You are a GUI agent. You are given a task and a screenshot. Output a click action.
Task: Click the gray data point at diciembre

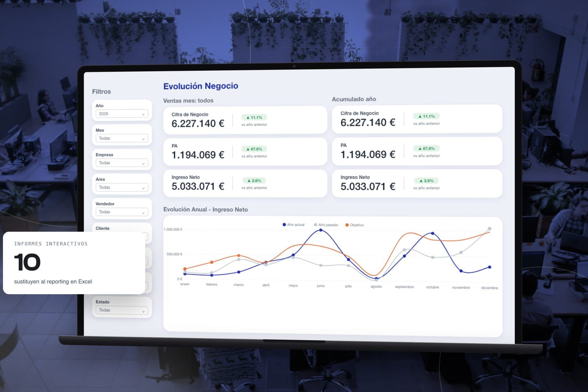(490, 229)
